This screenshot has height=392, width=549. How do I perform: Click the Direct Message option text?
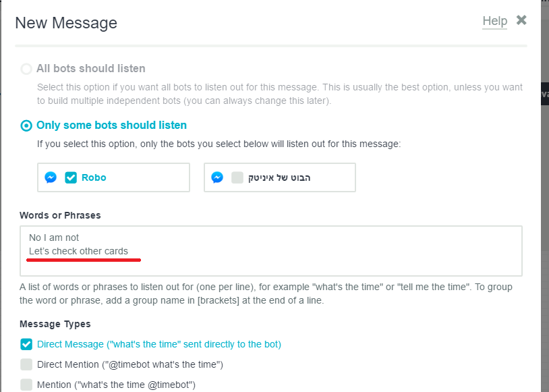pos(159,344)
